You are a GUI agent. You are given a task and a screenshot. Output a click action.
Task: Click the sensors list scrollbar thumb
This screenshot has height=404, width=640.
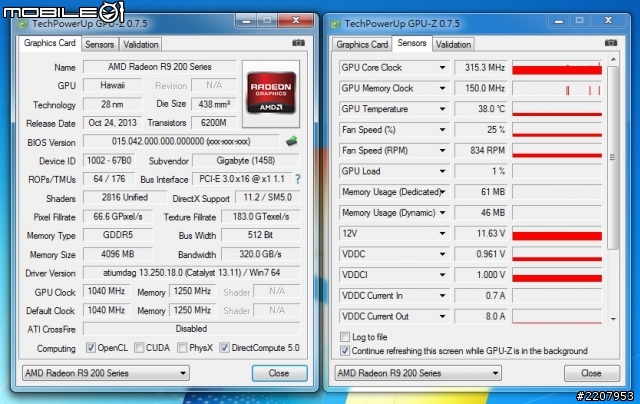coord(613,158)
